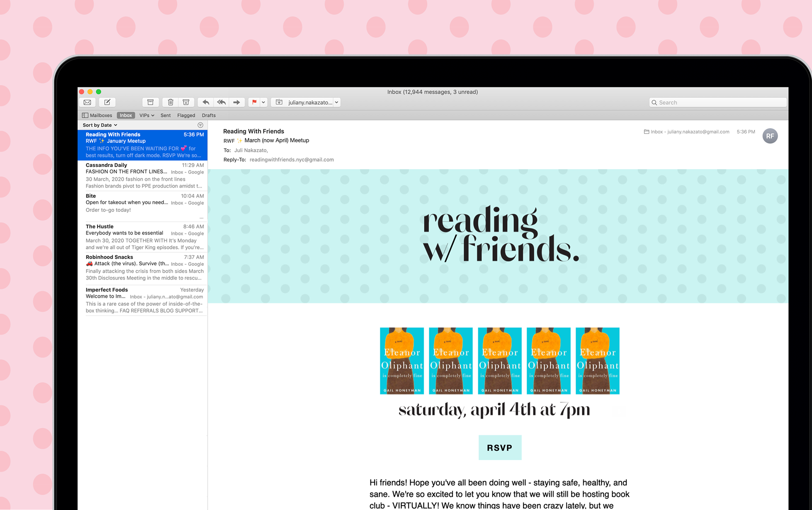The image size is (812, 510).
Task: Click the reading w/ friends banner
Action: pos(498,236)
